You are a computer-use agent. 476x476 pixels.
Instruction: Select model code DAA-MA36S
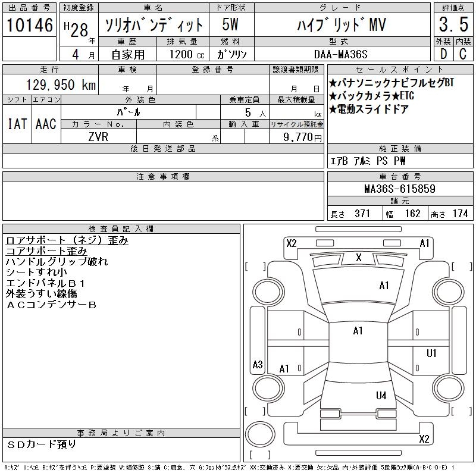(x=340, y=54)
